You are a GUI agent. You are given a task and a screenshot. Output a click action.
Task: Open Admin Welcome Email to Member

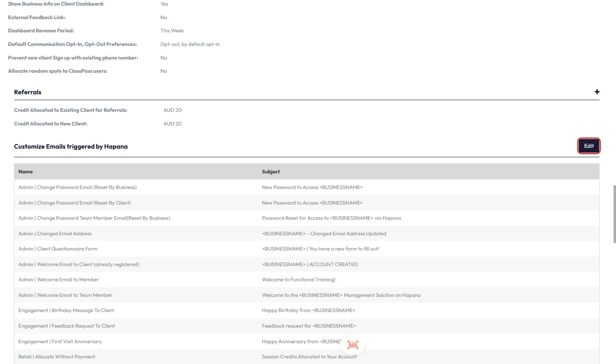pyautogui.click(x=58, y=280)
